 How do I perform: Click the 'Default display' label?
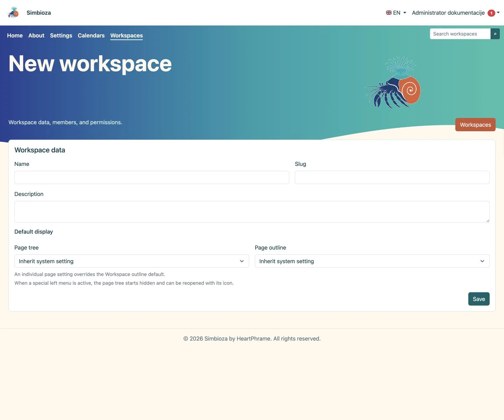34,232
